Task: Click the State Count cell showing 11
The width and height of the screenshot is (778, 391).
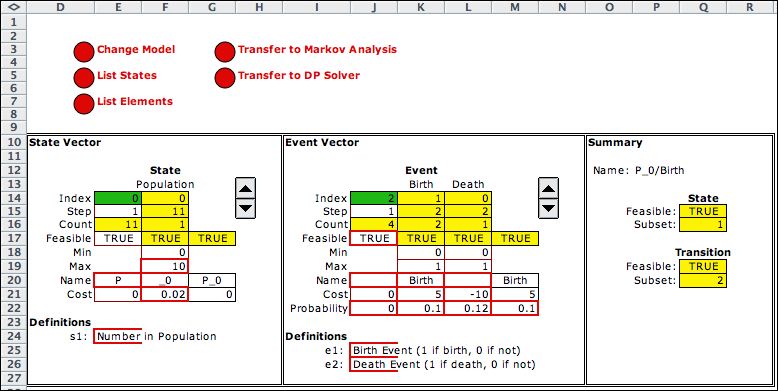Action: click(x=118, y=224)
